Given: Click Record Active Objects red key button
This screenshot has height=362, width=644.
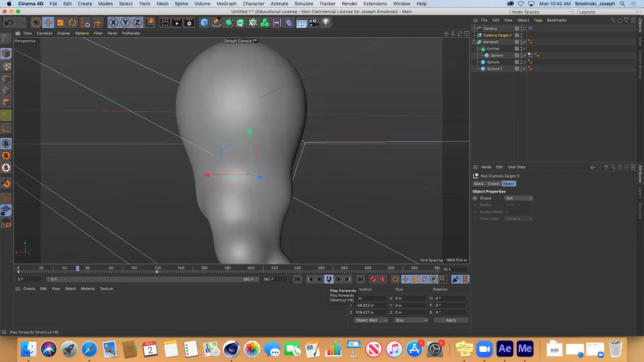Looking at the screenshot, I should tap(373, 280).
